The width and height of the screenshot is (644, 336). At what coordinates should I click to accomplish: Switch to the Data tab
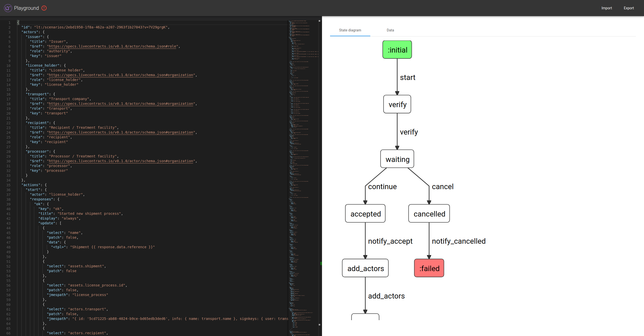point(390,30)
